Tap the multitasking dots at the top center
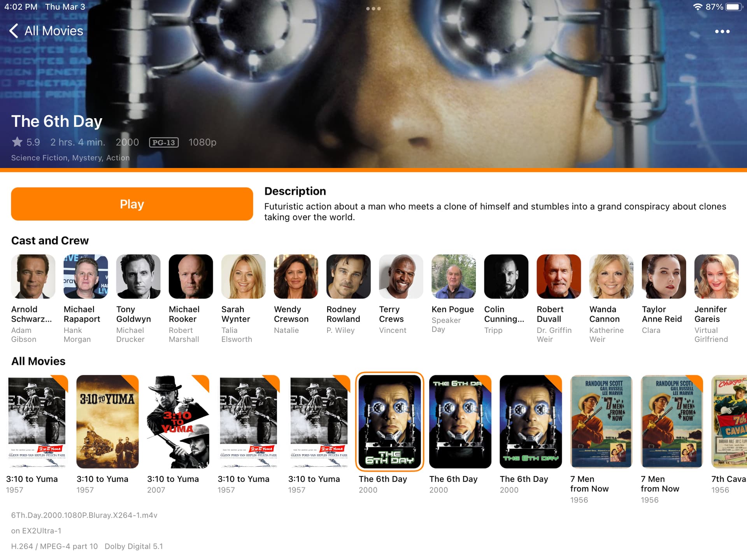Image resolution: width=747 pixels, height=560 pixels. tap(373, 9)
